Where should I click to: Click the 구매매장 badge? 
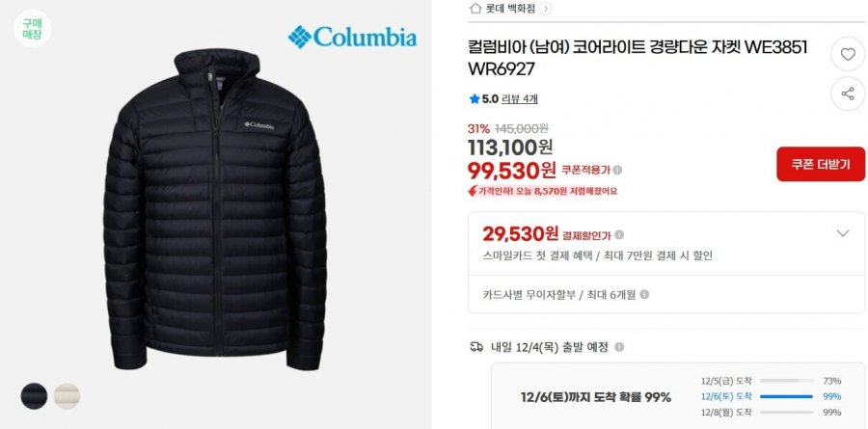click(x=32, y=28)
